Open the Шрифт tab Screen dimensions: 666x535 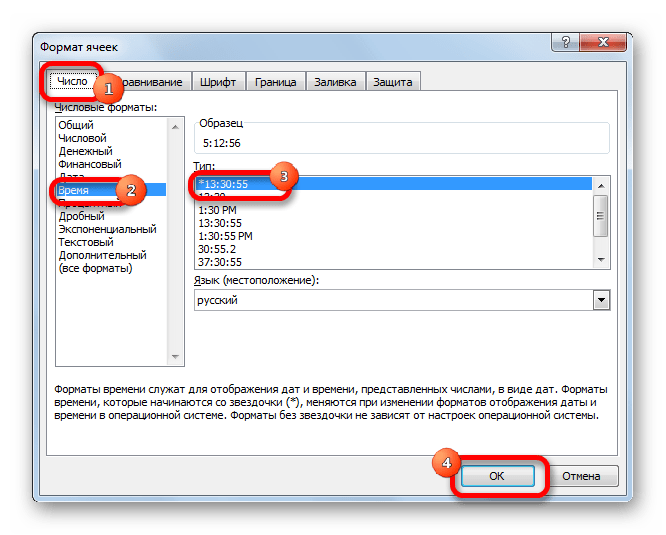pyautogui.click(x=218, y=82)
